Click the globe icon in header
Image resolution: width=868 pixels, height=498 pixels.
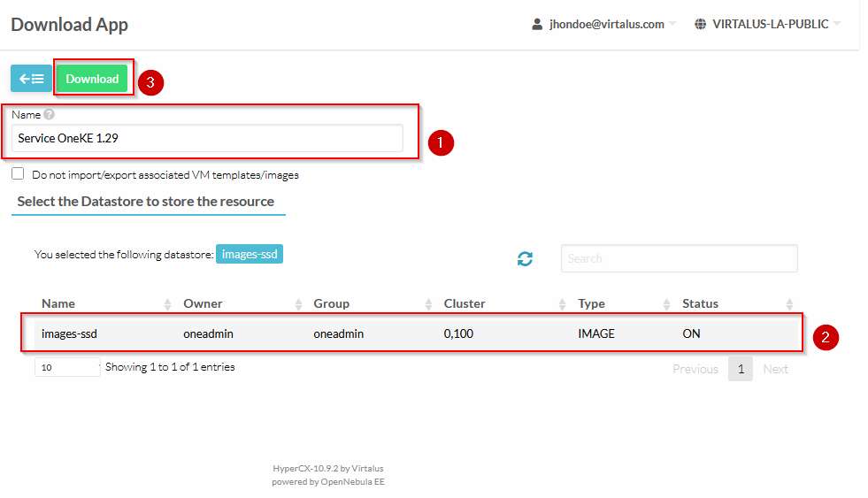700,25
